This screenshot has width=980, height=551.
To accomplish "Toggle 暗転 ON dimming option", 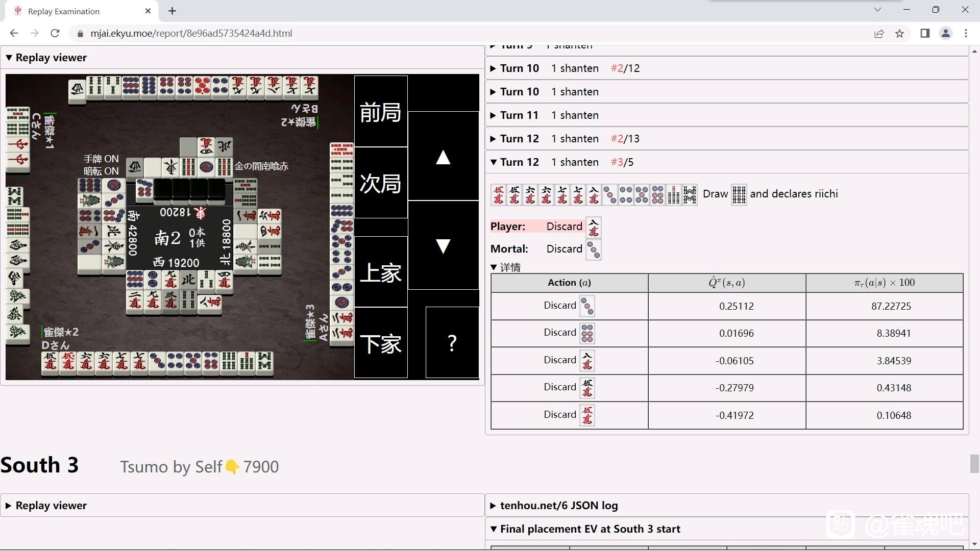I will tap(101, 171).
